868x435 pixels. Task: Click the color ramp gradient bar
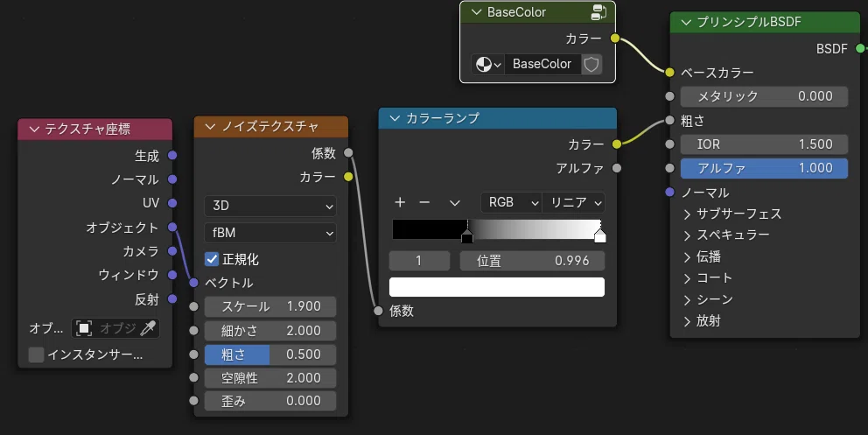tap(496, 229)
